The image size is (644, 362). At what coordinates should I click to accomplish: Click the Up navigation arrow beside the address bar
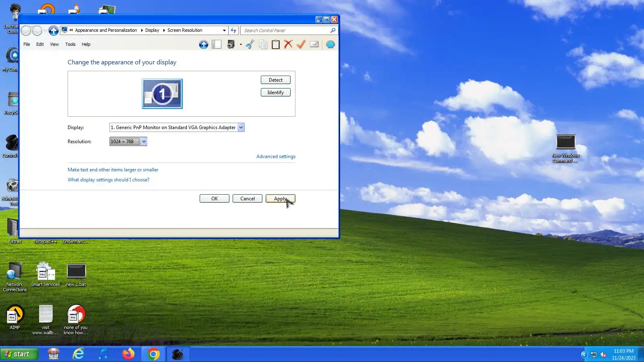pyautogui.click(x=54, y=31)
